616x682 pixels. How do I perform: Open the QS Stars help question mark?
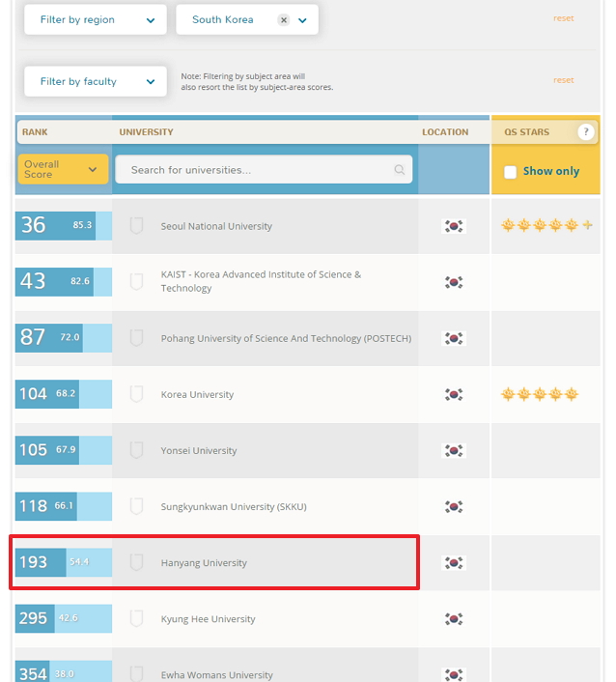pos(585,131)
